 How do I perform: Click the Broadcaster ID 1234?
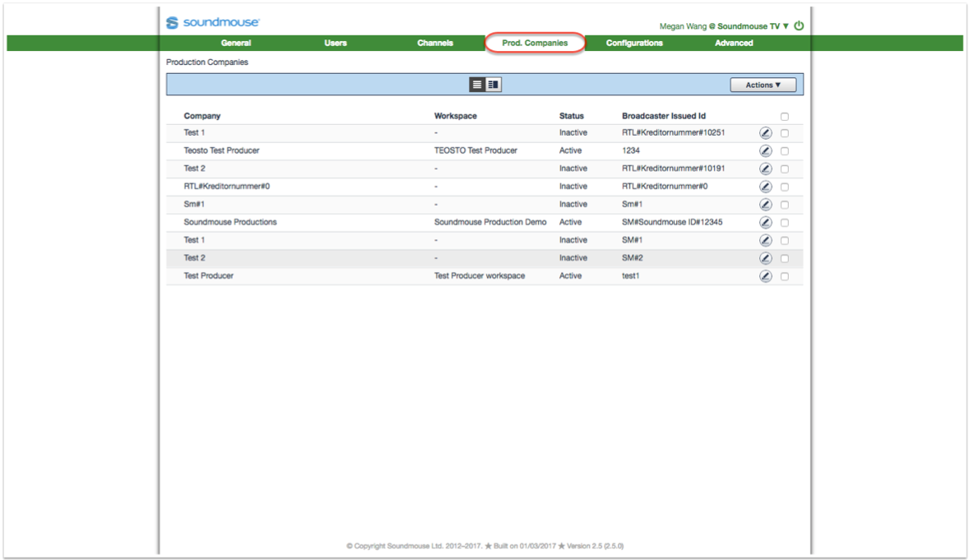(630, 150)
